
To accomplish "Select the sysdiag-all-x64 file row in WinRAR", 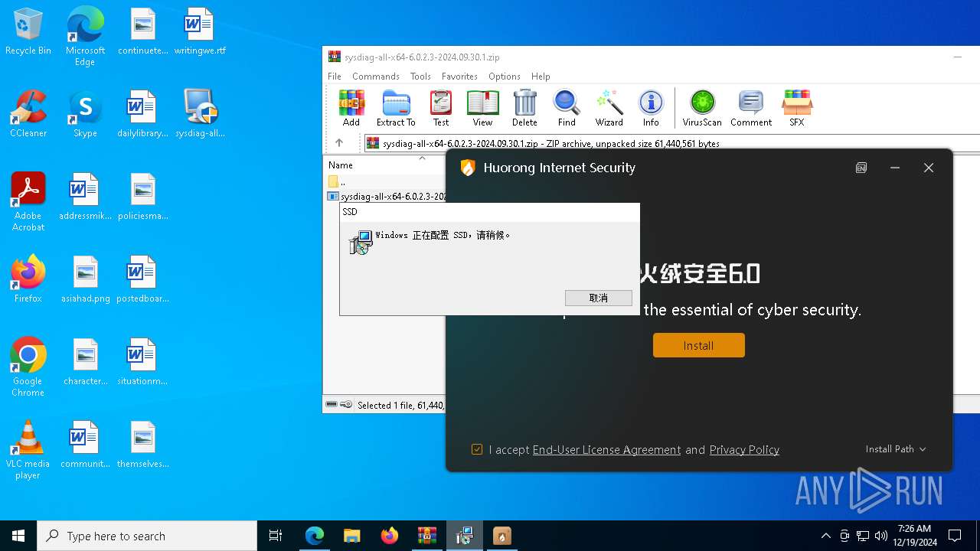I will [x=386, y=197].
